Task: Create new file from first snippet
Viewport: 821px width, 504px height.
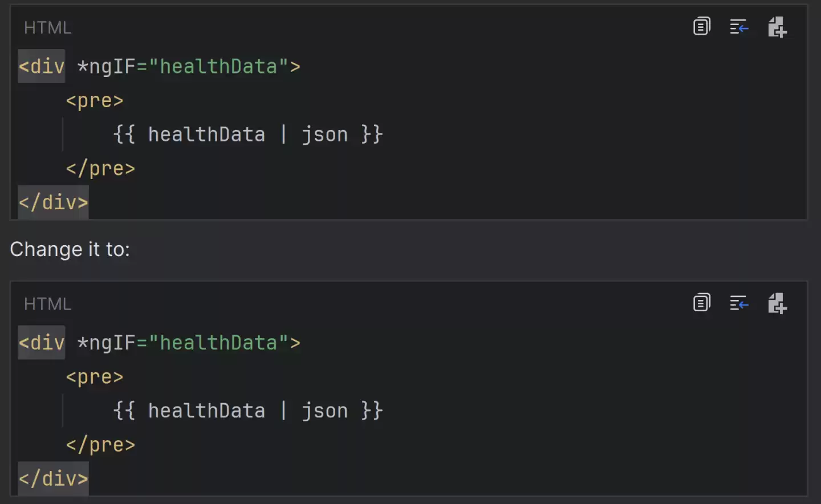Action: coord(777,27)
